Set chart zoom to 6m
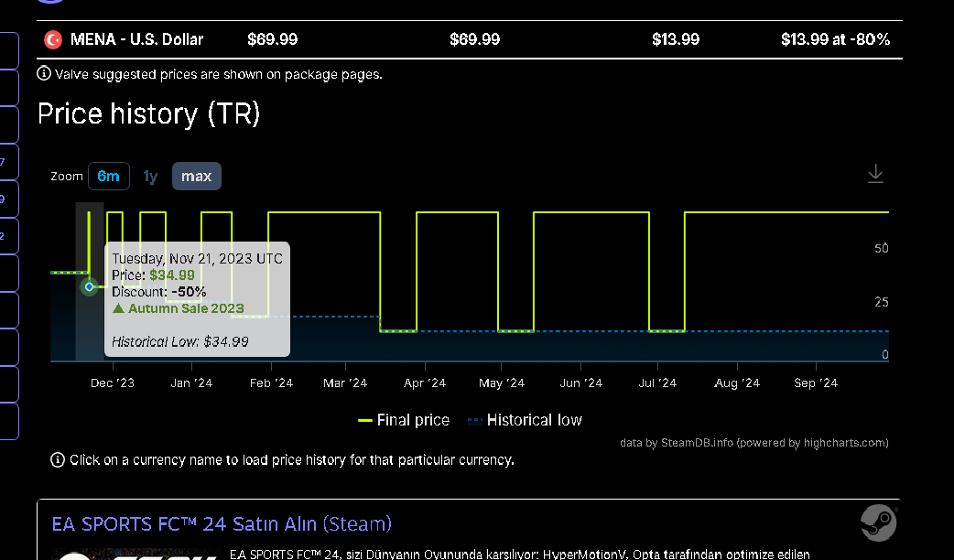The image size is (954, 560). pyautogui.click(x=108, y=177)
